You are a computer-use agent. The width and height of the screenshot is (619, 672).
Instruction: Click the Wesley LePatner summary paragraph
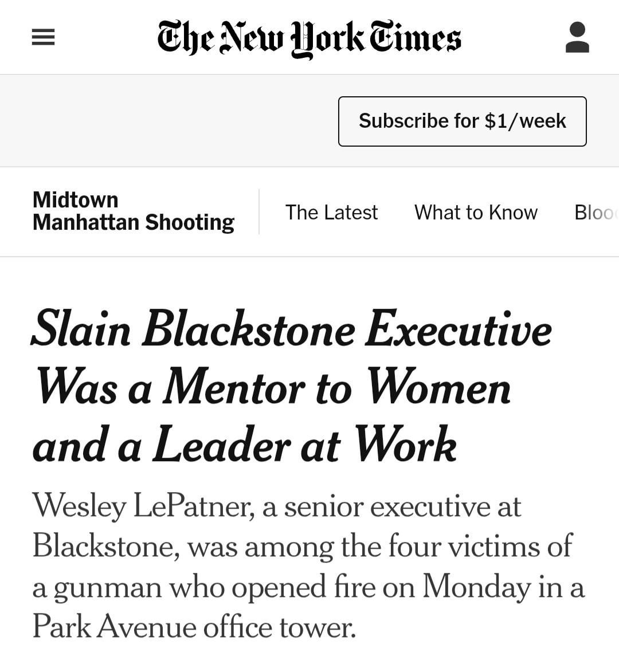click(x=309, y=566)
